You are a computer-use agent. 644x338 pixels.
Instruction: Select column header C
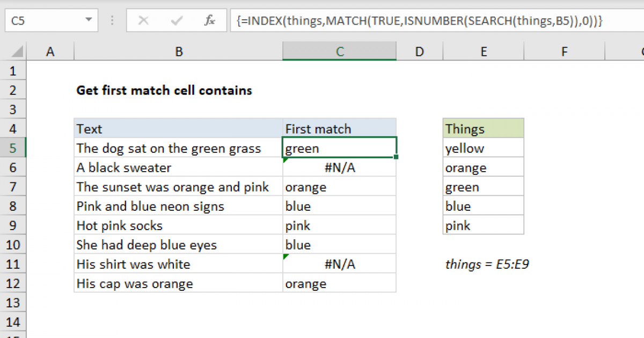pos(339,51)
